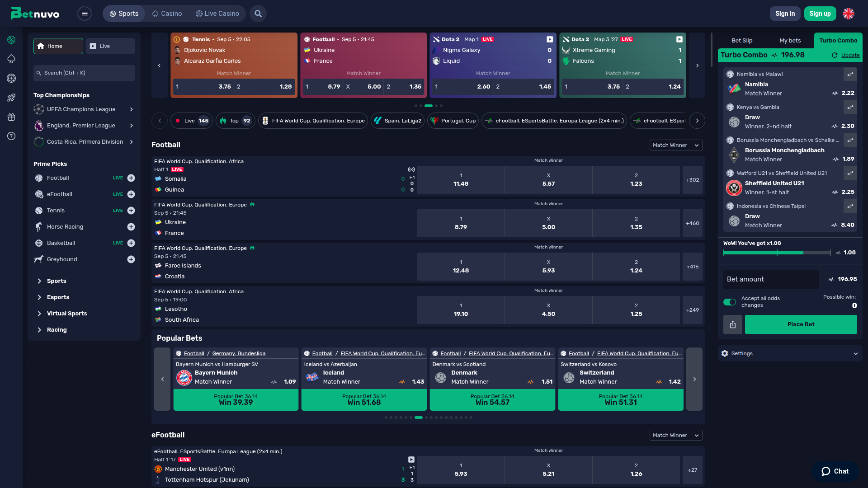This screenshot has height=488, width=868.
Task: Open the Chat bubble in bottom right corner
Action: pyautogui.click(x=835, y=471)
